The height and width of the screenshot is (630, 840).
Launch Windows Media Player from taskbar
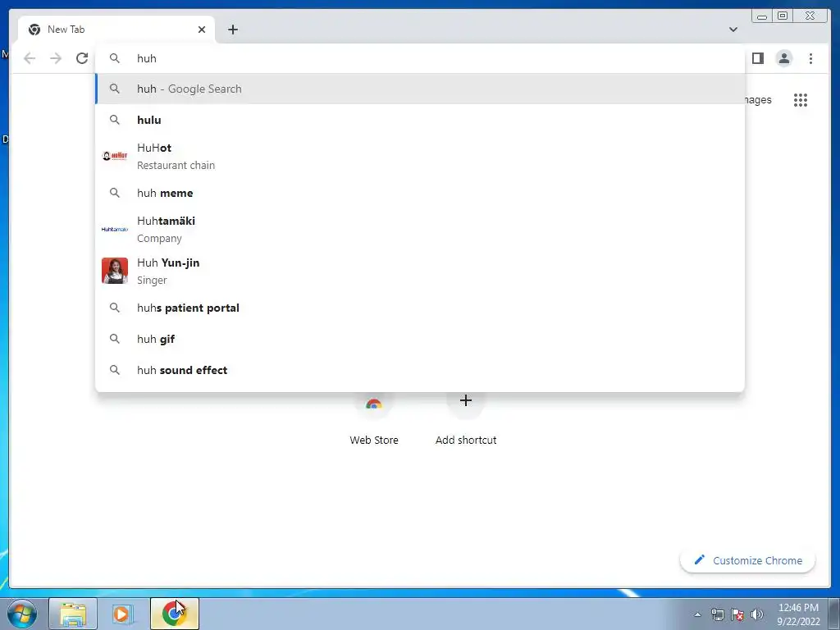point(121,614)
